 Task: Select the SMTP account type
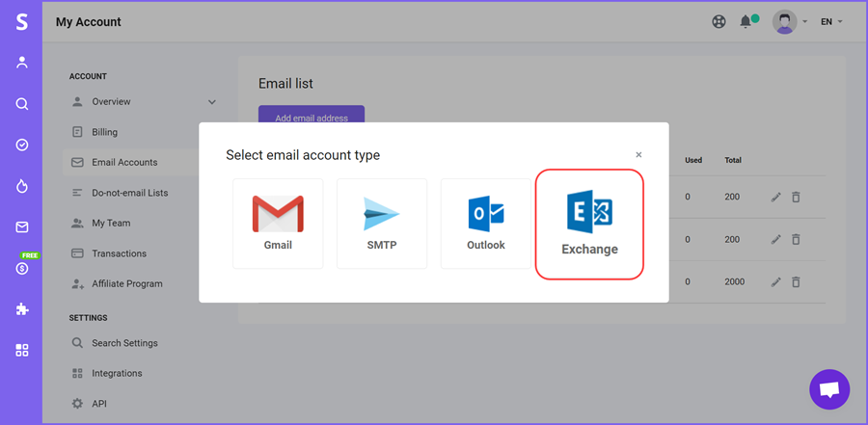[x=382, y=224]
